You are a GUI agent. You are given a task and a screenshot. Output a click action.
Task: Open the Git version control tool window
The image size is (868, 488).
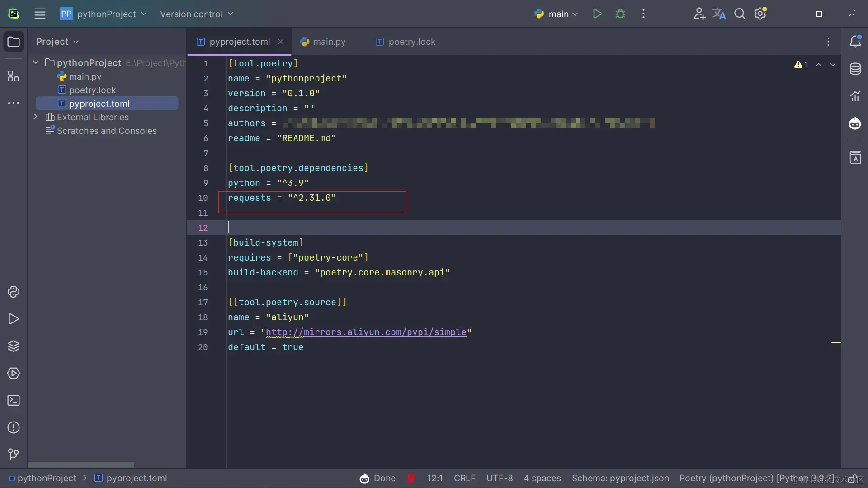pos(14,454)
